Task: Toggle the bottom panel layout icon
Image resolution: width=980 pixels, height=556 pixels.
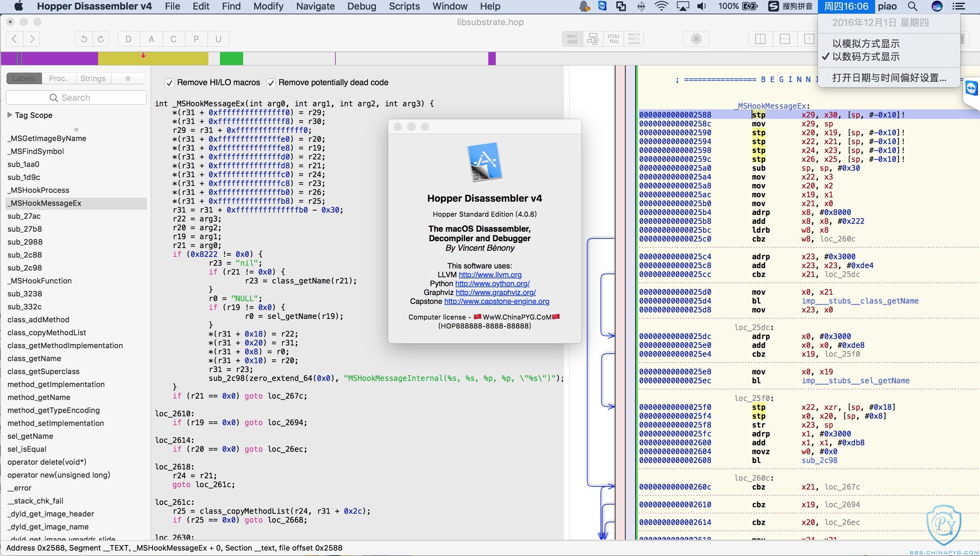Action: [x=785, y=39]
